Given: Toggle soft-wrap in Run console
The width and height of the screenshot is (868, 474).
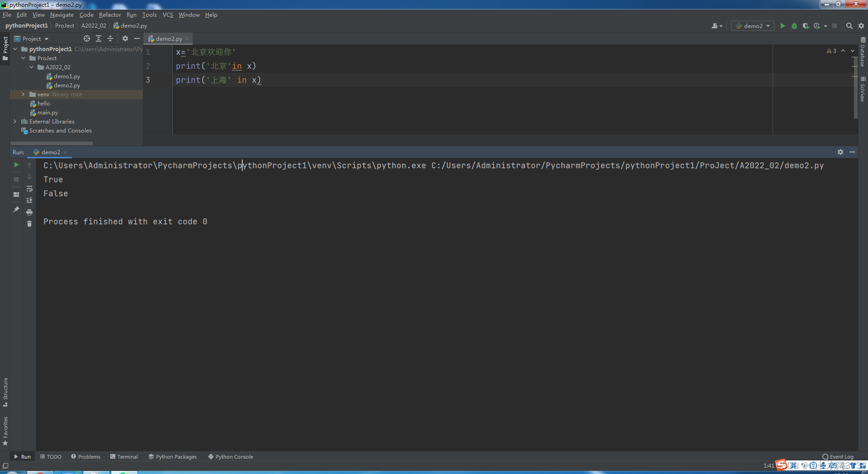Looking at the screenshot, I should [x=29, y=189].
